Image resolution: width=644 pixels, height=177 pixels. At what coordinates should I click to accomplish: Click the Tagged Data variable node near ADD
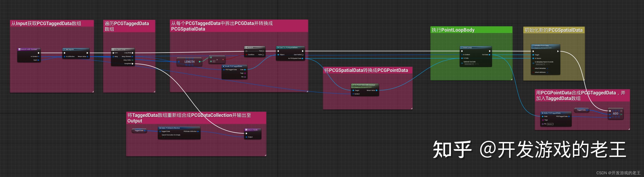(582, 110)
